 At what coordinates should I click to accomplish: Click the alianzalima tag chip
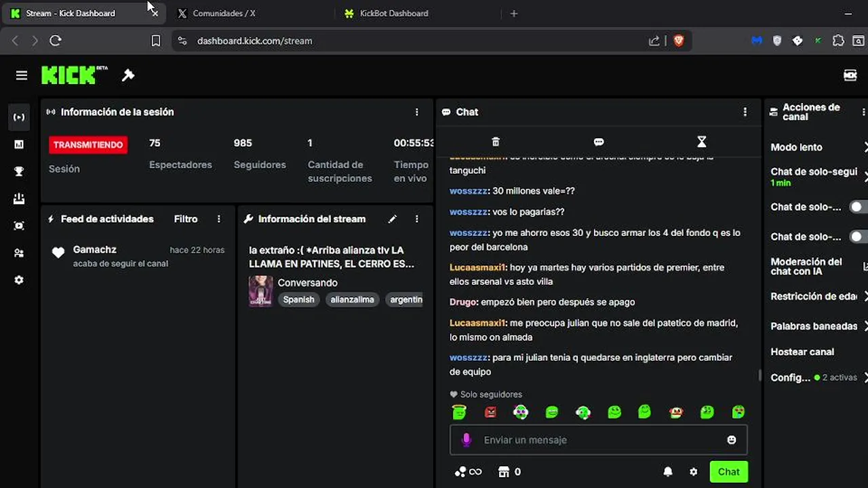pos(353,300)
